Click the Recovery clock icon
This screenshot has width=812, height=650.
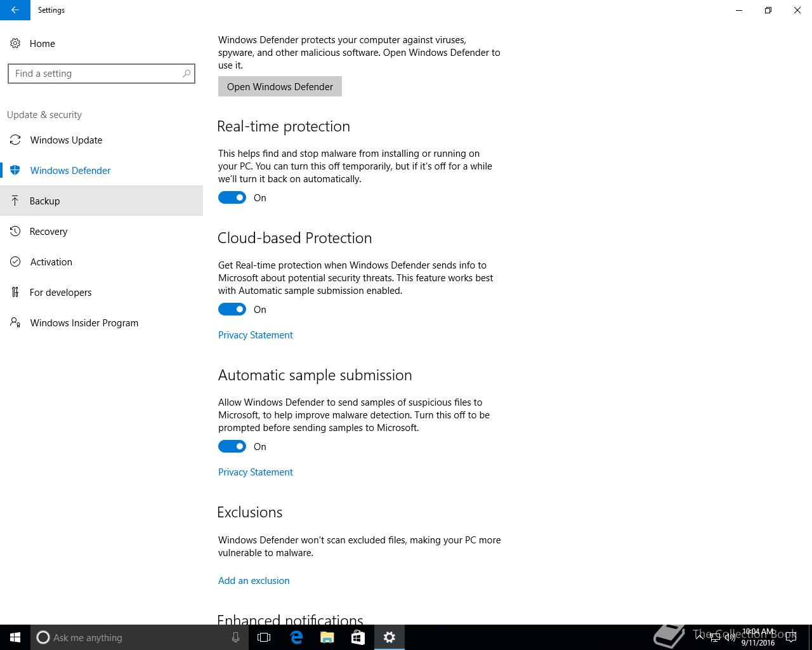pos(15,231)
